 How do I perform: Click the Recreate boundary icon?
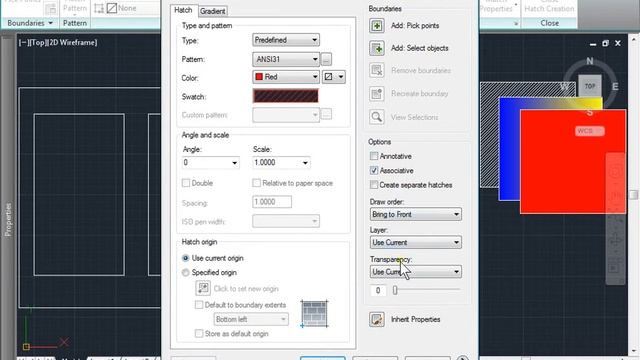376,94
